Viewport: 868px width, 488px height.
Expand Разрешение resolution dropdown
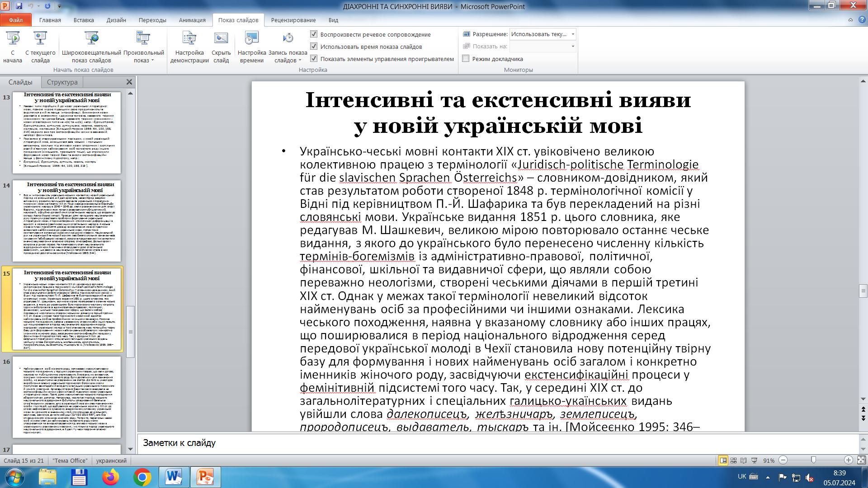[573, 34]
